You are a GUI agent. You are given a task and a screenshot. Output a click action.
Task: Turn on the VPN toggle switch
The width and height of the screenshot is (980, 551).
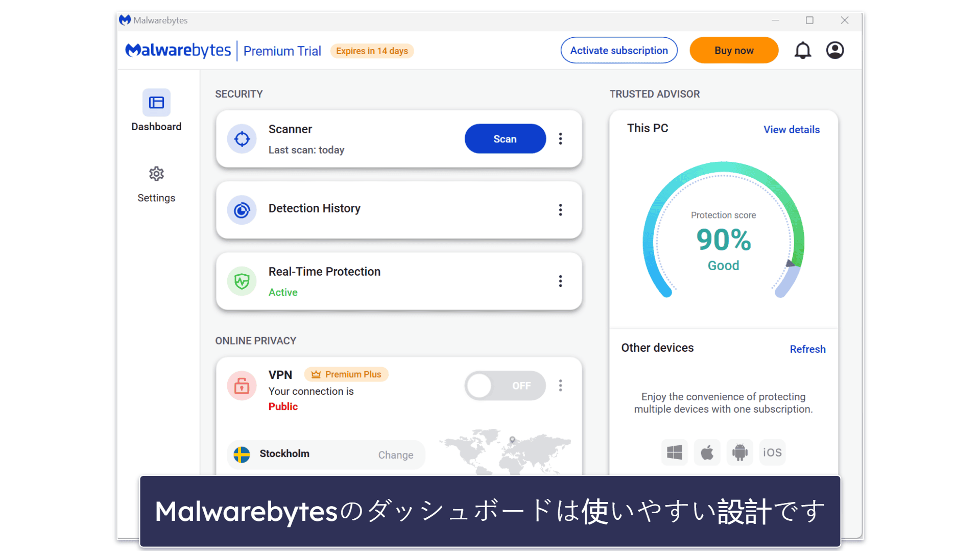[x=505, y=386]
